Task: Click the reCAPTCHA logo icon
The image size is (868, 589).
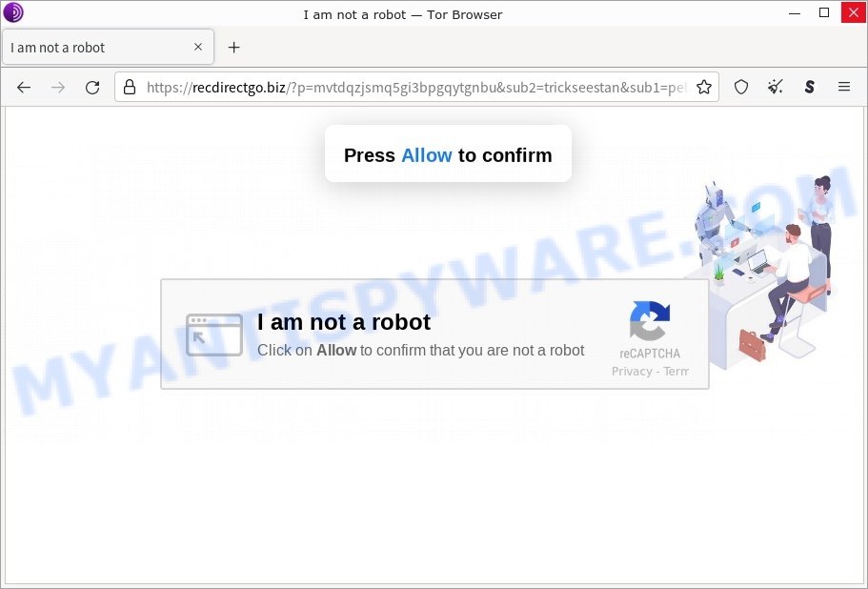Action: 650,321
